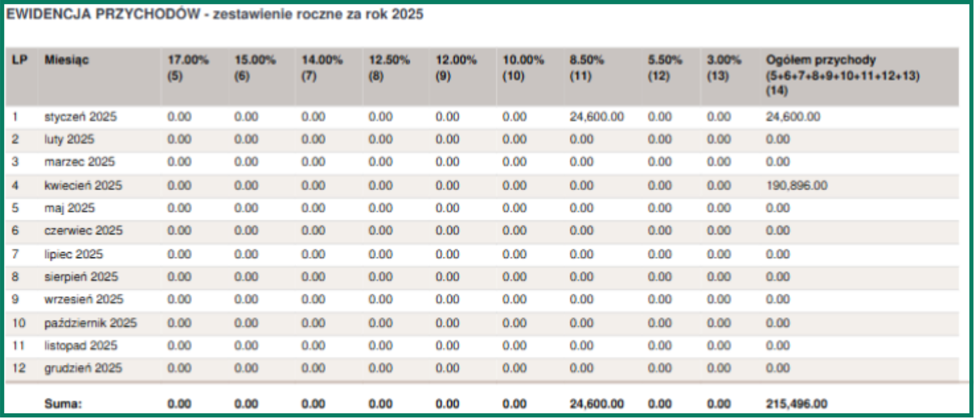Click the 3.00% (13) column header

coord(724,68)
